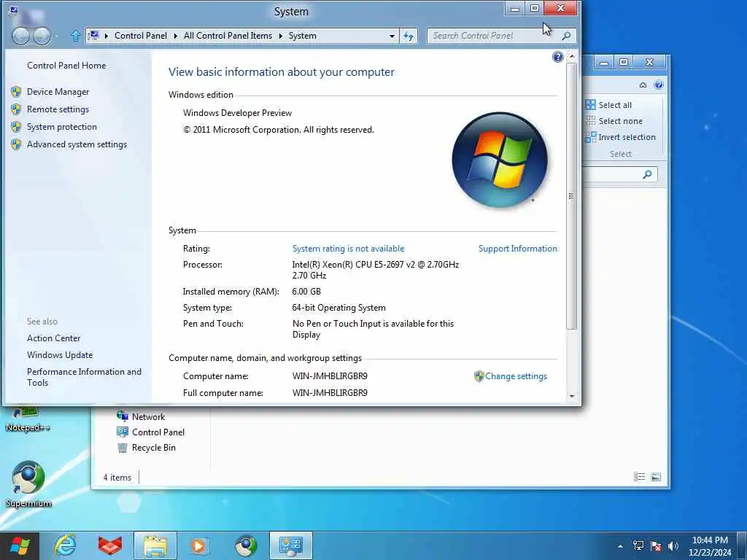The height and width of the screenshot is (560, 747).
Task: Click the Forward navigation button
Action: (42, 36)
